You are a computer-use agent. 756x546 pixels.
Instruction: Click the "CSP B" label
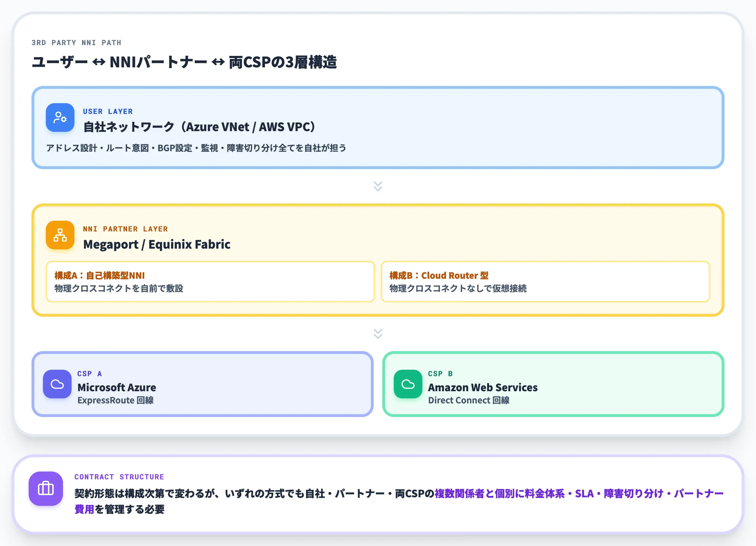[x=440, y=374]
